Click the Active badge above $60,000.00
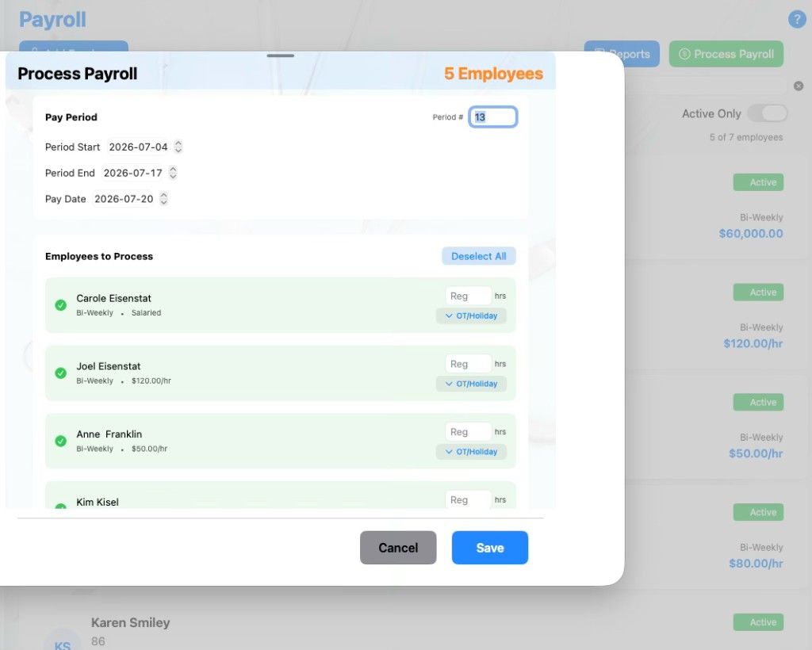The height and width of the screenshot is (650, 812). [x=758, y=182]
